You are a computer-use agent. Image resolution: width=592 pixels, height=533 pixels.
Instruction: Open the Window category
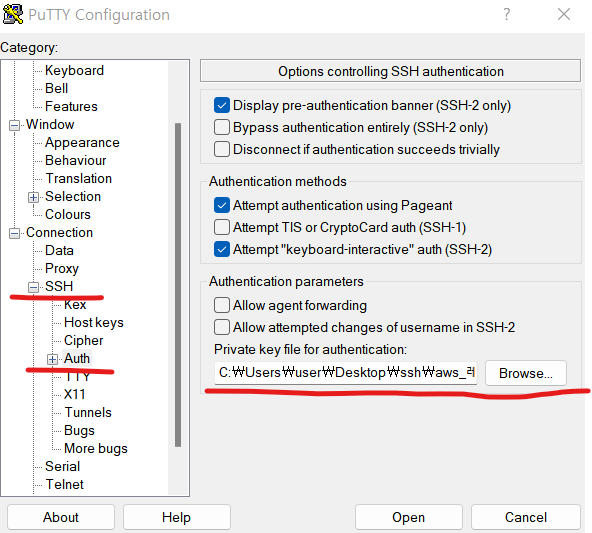coord(50,124)
